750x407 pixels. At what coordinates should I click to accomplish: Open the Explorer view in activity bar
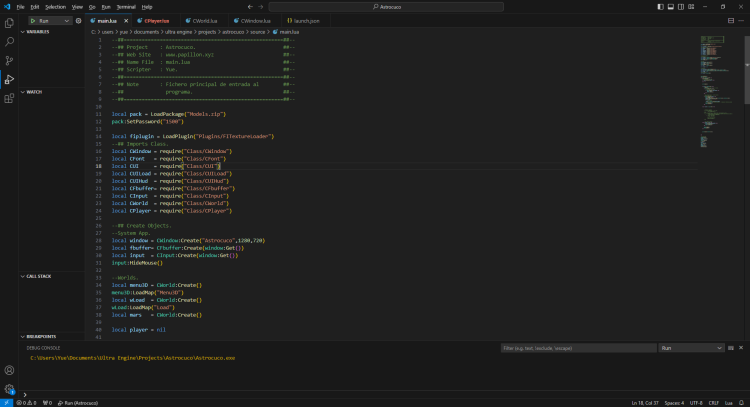click(9, 22)
